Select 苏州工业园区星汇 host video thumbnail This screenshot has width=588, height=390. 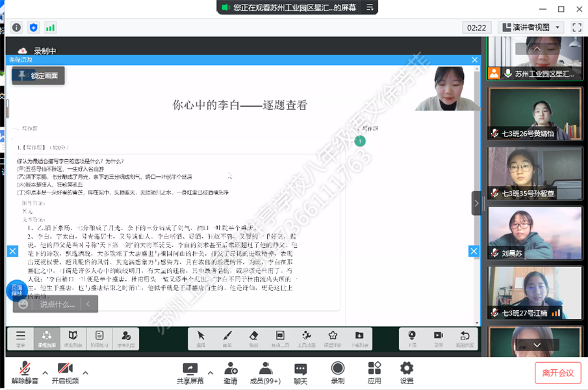pos(535,58)
